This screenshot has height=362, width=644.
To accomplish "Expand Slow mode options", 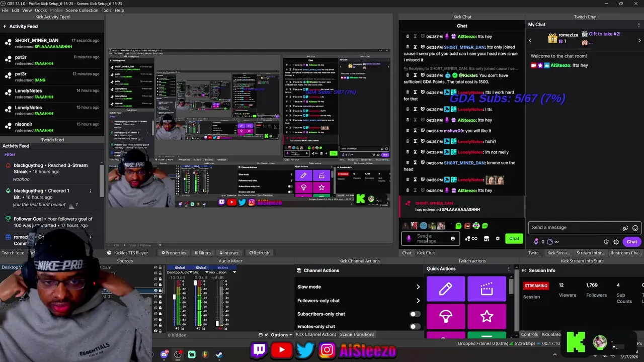I will pos(418,287).
